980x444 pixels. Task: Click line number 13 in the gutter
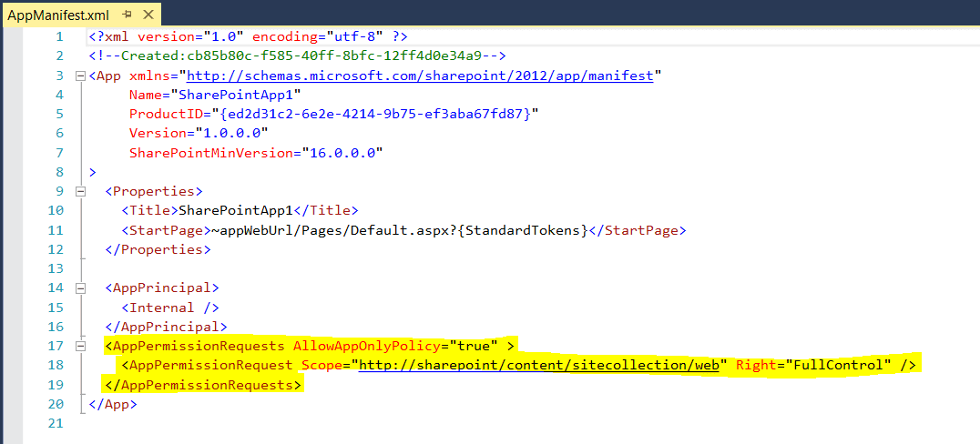point(56,268)
